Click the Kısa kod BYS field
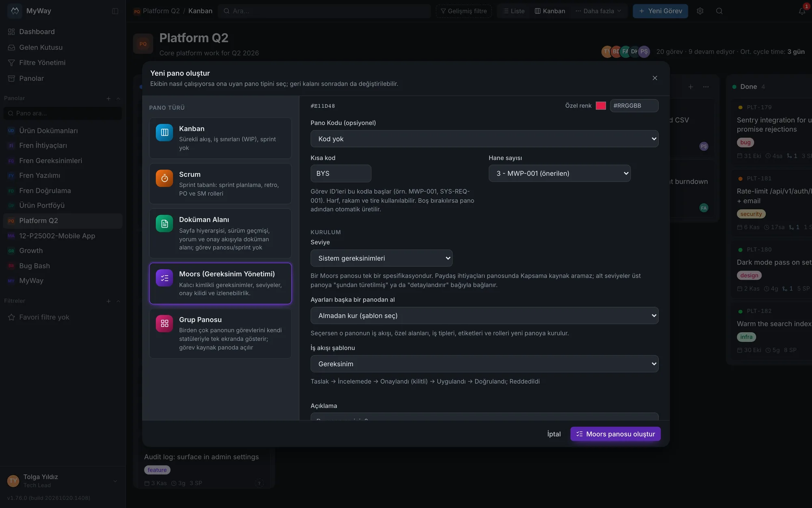Image resolution: width=812 pixels, height=508 pixels. point(341,173)
